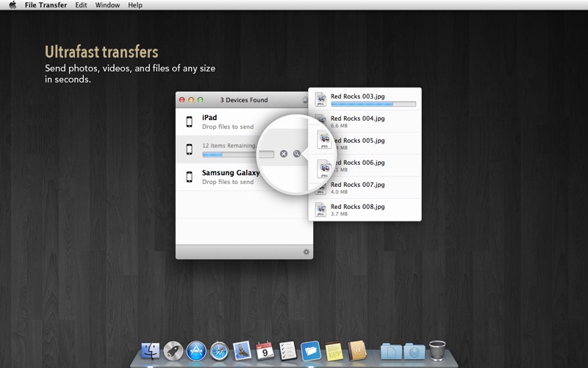This screenshot has width=588, height=368.
Task: Click the JPEG icon for Red Rocks 008.jpg
Action: point(320,210)
